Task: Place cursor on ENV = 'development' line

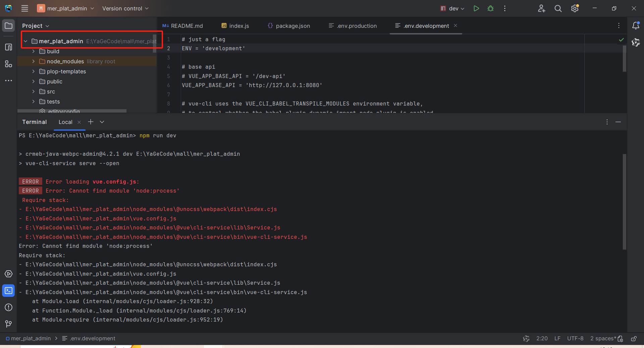Action: coord(213,48)
